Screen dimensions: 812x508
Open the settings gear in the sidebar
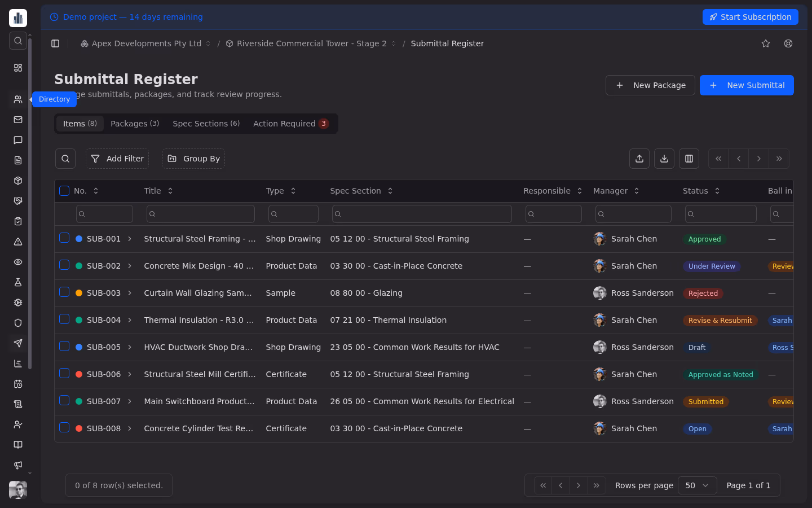coord(17,303)
